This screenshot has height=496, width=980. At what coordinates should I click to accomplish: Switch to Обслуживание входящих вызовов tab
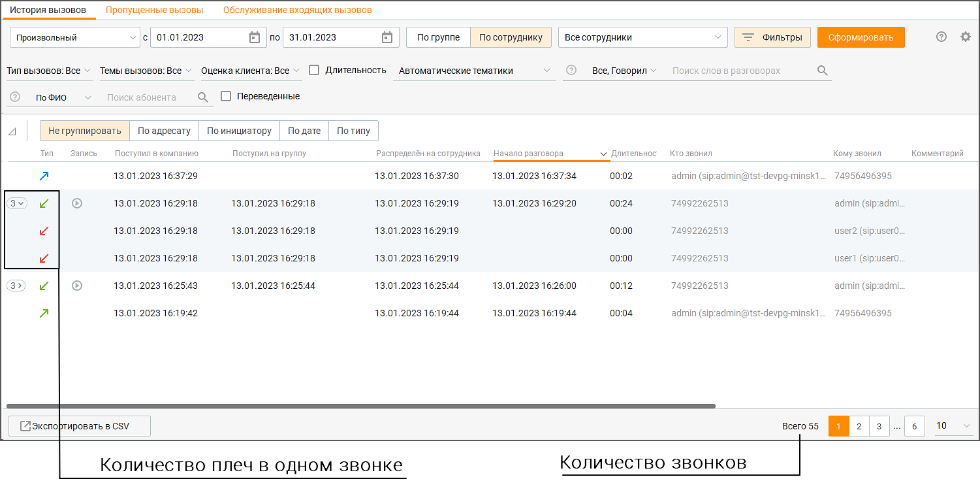click(x=298, y=10)
